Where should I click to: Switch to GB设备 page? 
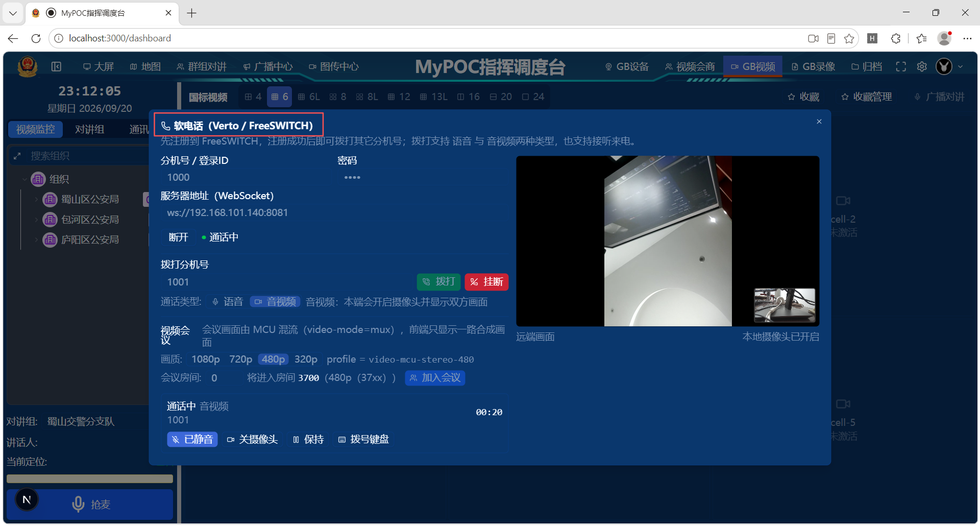(x=627, y=67)
